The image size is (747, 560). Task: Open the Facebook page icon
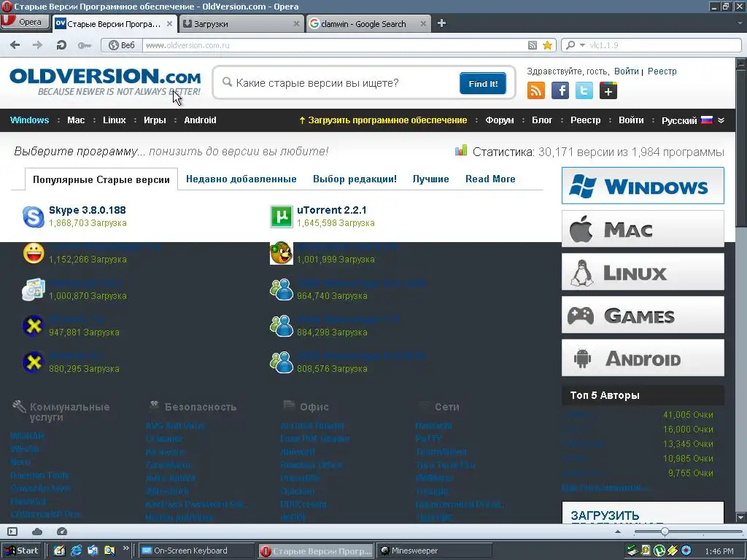click(x=560, y=90)
